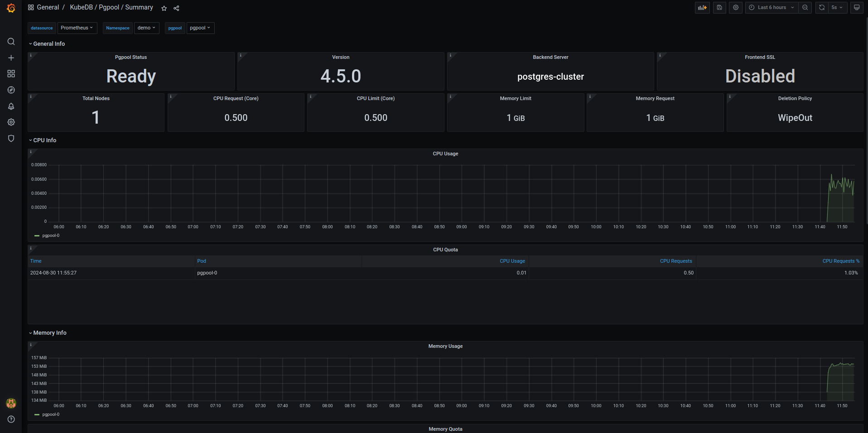
Task: Open Grafana server admin shield section
Action: click(x=11, y=139)
